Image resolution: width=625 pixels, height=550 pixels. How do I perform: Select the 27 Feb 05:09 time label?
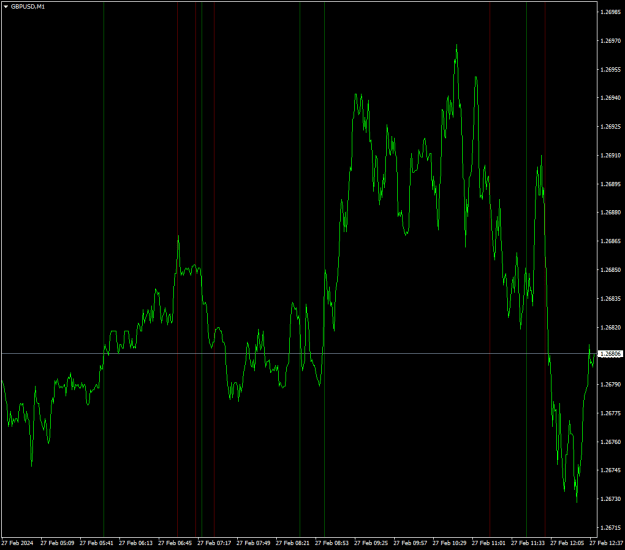point(57,543)
